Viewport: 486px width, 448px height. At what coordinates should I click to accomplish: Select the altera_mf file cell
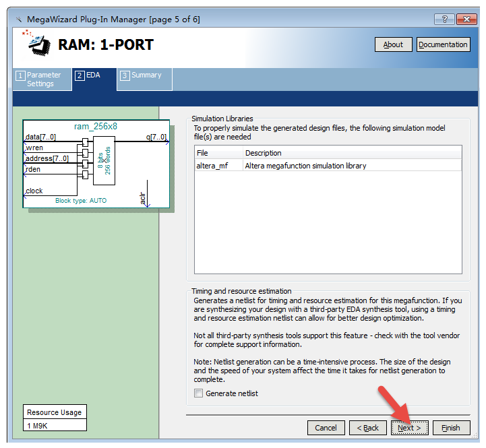pos(218,166)
